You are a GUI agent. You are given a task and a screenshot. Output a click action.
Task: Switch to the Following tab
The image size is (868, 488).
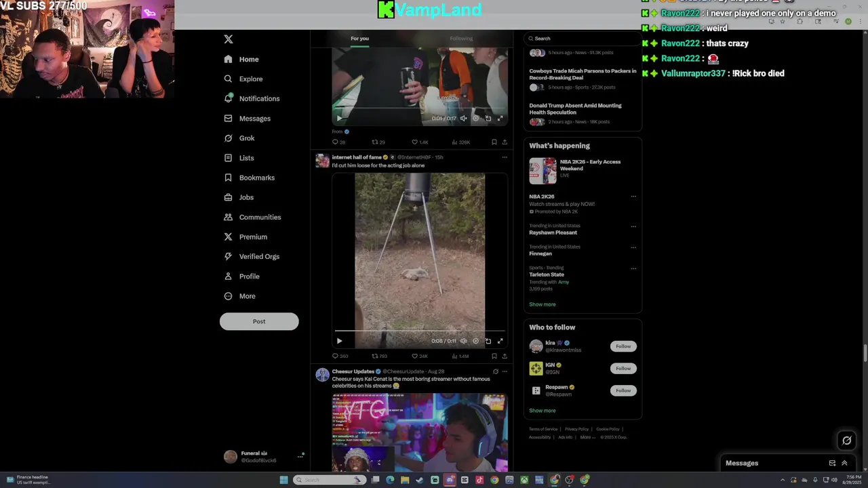(461, 39)
